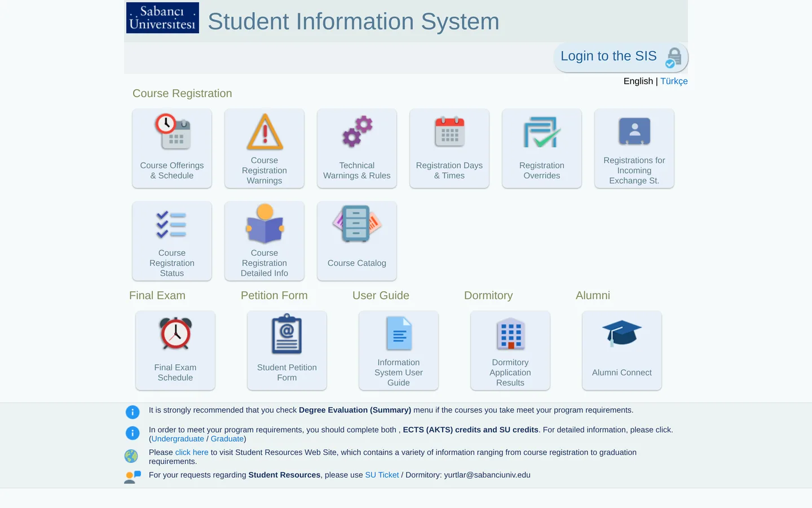Click the padlock icon on the login button
Image resolution: width=812 pixels, height=508 pixels.
(673, 58)
